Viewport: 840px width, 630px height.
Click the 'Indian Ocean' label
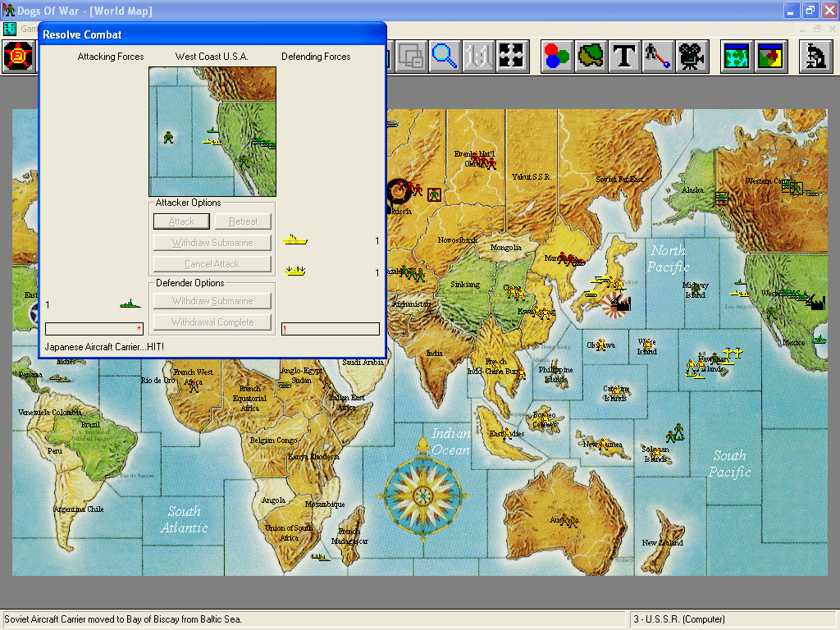(451, 441)
